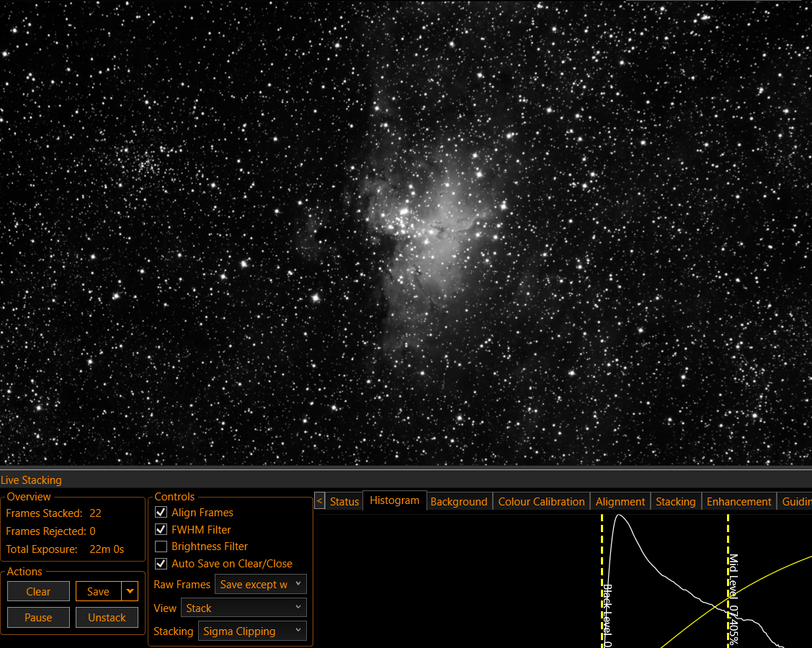The width and height of the screenshot is (812, 648).
Task: Uncheck Auto Save on Clear/Close
Action: pyautogui.click(x=161, y=564)
